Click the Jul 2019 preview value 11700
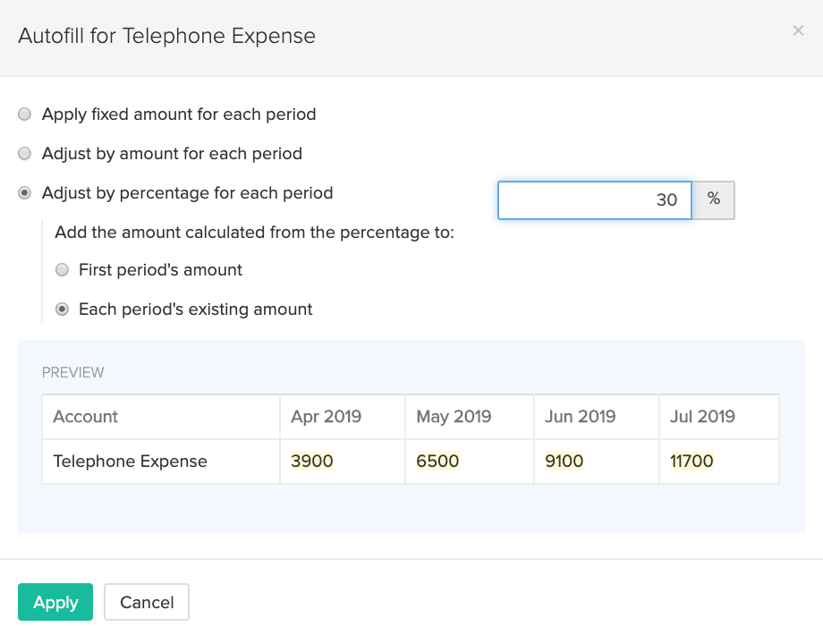 691,462
